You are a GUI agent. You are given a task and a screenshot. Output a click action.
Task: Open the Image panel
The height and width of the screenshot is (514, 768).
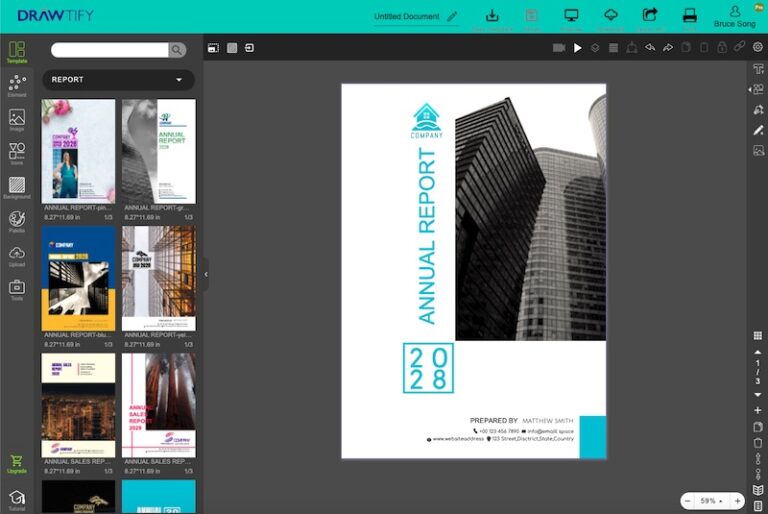17,120
